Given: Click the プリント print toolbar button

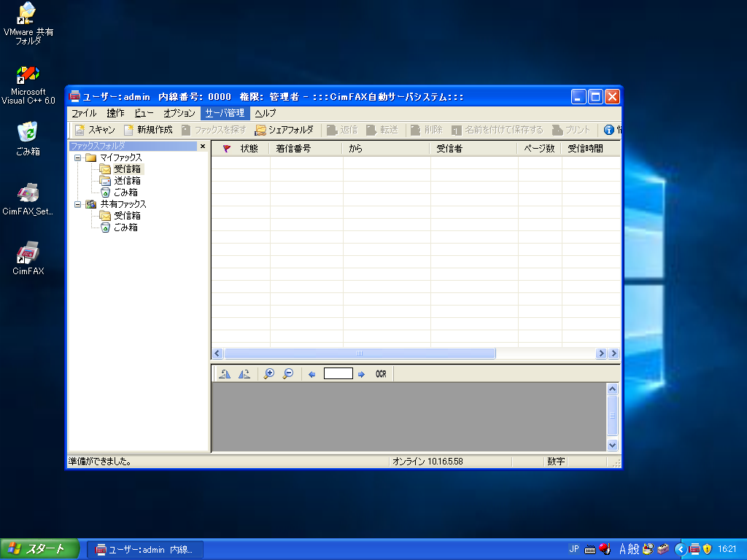Looking at the screenshot, I should [570, 130].
